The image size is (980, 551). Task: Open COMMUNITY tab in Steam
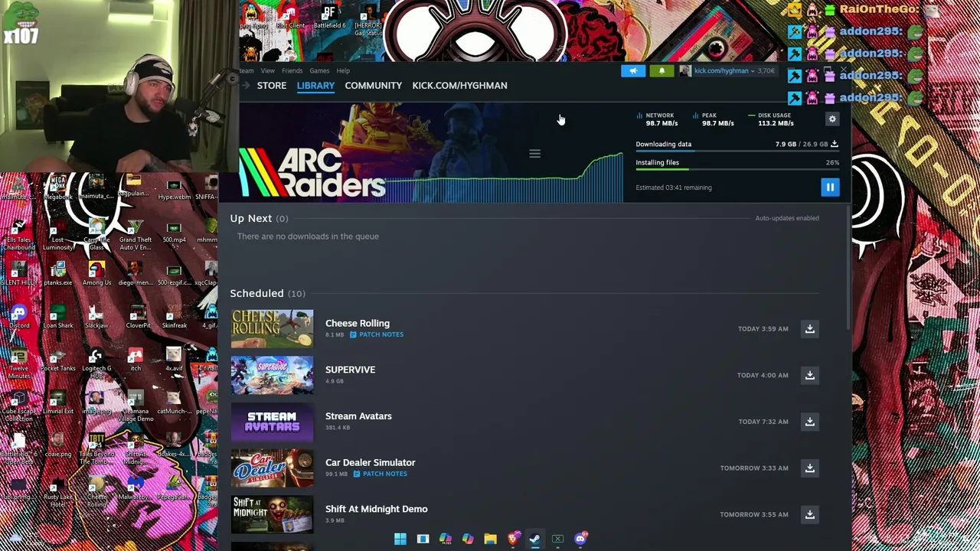[373, 86]
